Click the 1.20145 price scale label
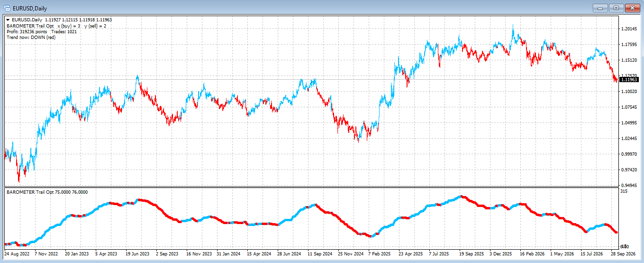The height and width of the screenshot is (263, 644). coord(628,29)
